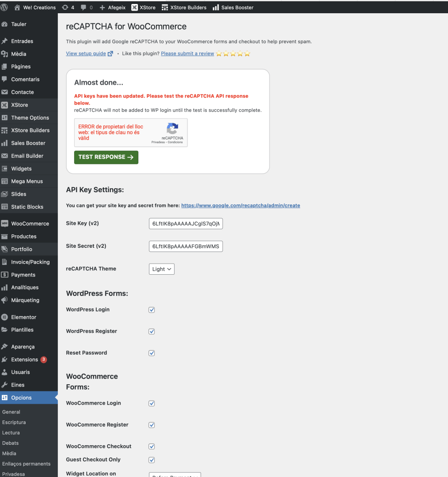The width and height of the screenshot is (448, 477).
Task: Open the Sales Booster sidebar menu
Action: [x=29, y=143]
